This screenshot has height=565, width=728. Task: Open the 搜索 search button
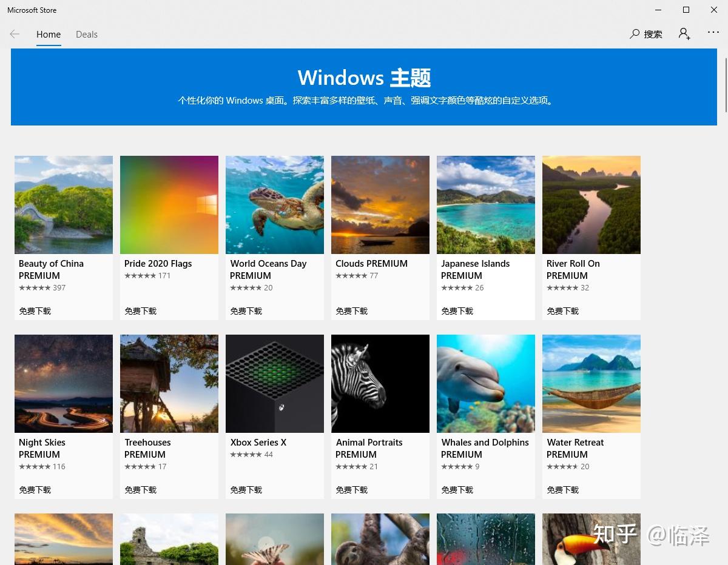[x=646, y=34]
